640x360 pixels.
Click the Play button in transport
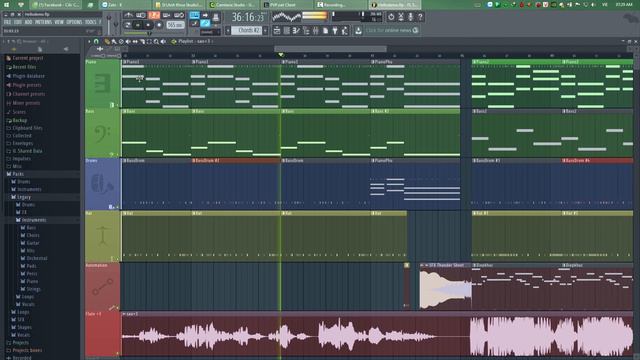coord(137,25)
